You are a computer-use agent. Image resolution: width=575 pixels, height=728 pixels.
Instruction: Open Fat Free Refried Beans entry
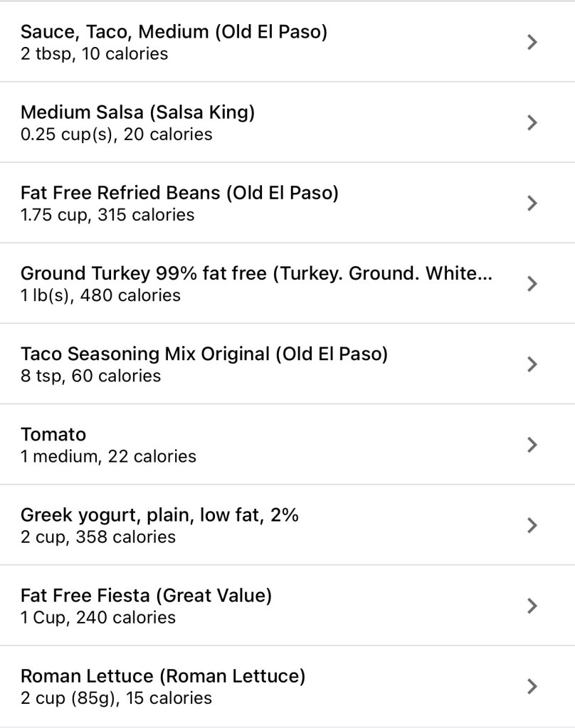click(179, 193)
